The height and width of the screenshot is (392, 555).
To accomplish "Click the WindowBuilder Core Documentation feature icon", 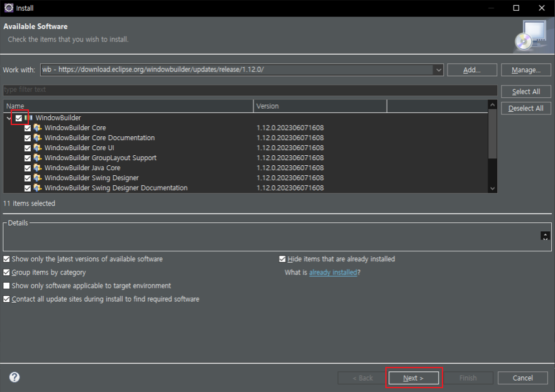I will (x=38, y=138).
